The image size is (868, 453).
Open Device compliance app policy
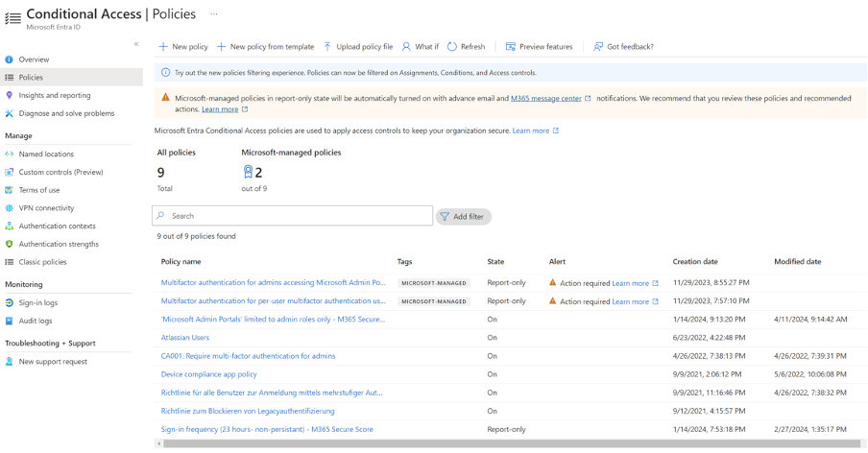208,374
